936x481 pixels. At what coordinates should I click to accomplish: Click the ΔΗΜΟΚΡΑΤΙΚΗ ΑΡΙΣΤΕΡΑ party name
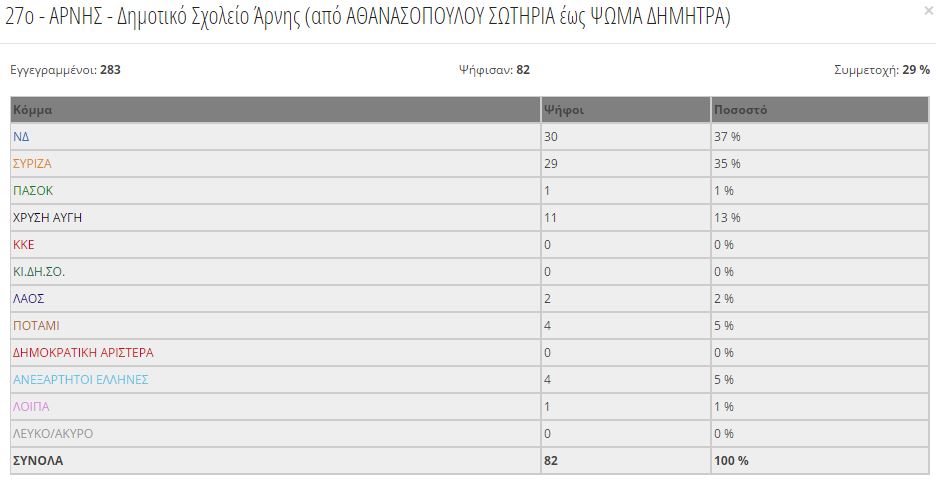[83, 353]
